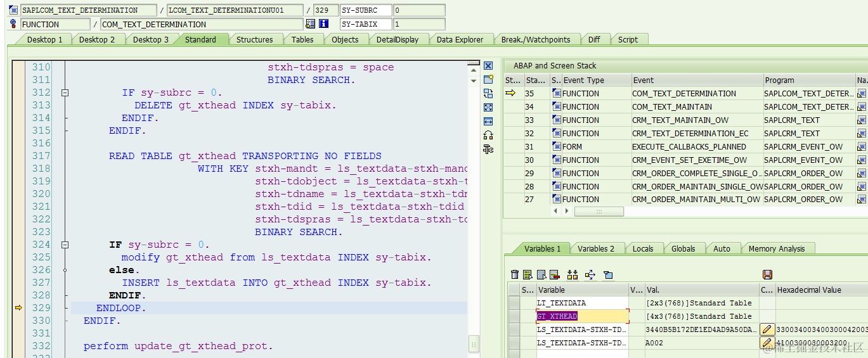Click the SY-SUBRC variable name field
The width and height of the screenshot is (868, 358).
pyautogui.click(x=365, y=10)
